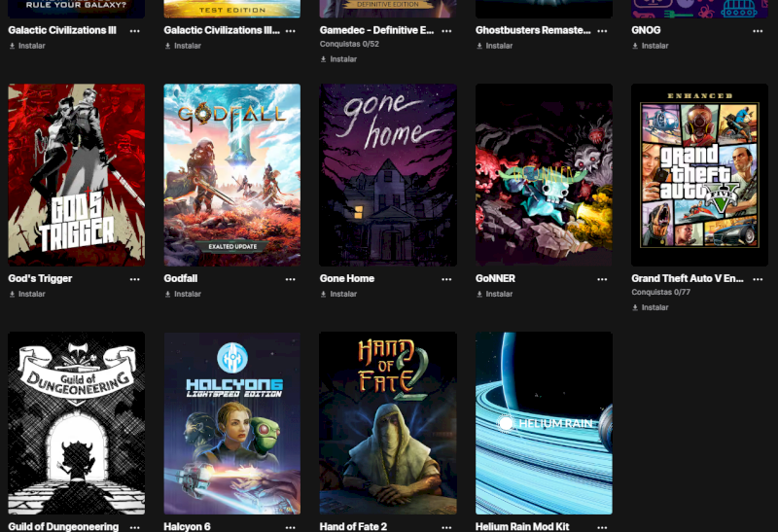Select the Halcyon 6 Lightspeed Edition cover
The image size is (778, 532).
pos(232,423)
